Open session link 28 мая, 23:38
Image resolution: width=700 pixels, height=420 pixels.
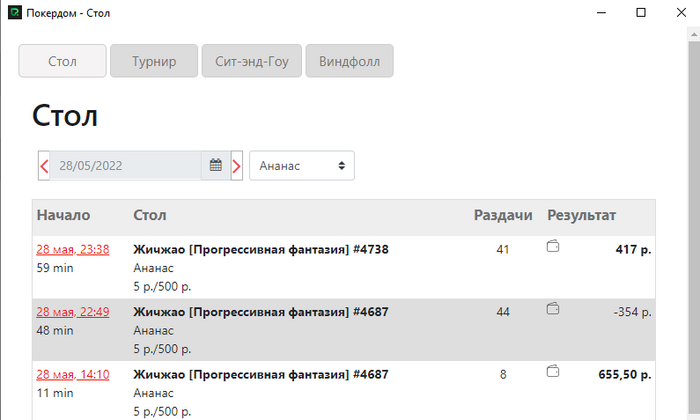pyautogui.click(x=73, y=250)
